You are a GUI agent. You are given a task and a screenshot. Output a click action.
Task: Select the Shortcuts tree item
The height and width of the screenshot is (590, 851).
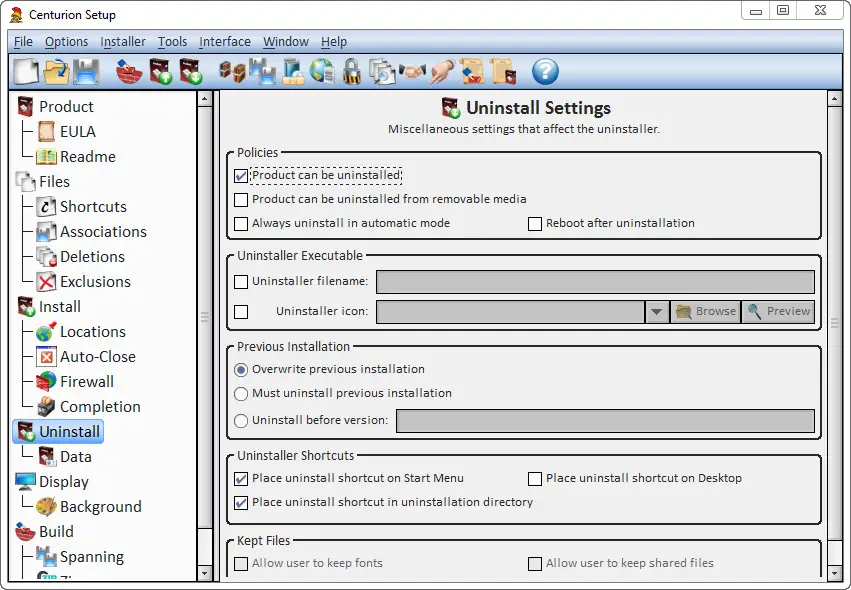click(x=93, y=207)
